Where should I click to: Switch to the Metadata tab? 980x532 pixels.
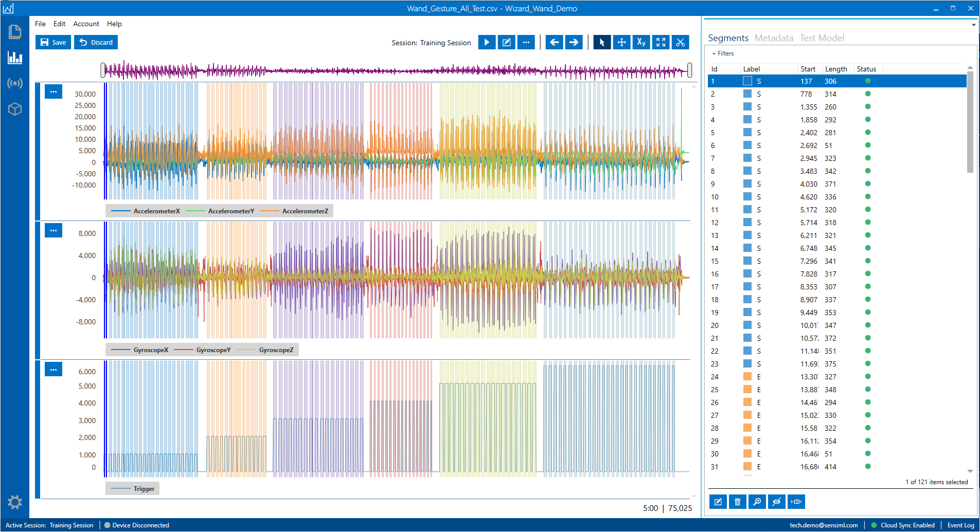[774, 38]
